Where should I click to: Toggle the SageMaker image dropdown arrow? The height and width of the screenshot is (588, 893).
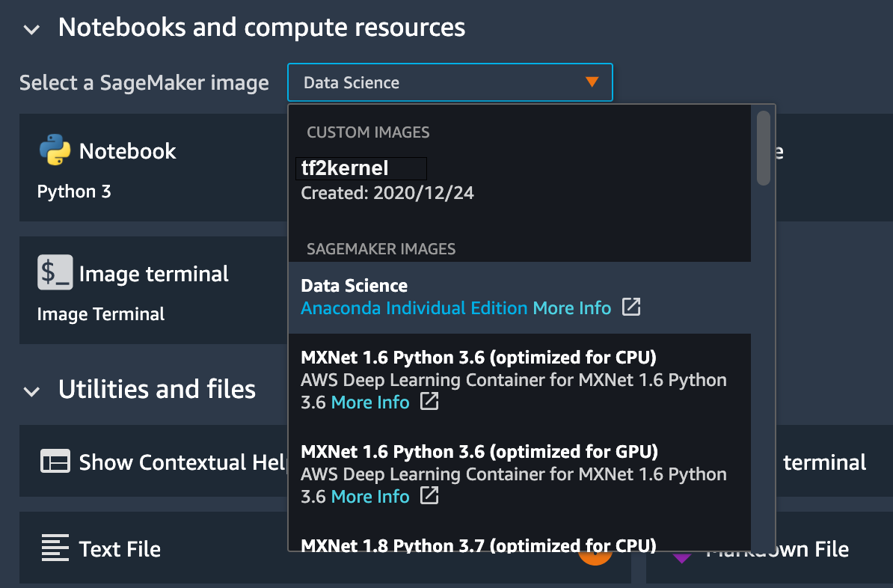[x=592, y=82]
